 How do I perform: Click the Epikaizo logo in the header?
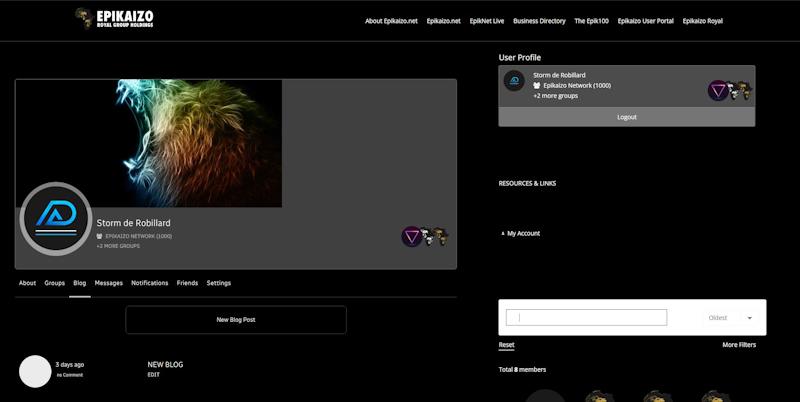pos(114,18)
